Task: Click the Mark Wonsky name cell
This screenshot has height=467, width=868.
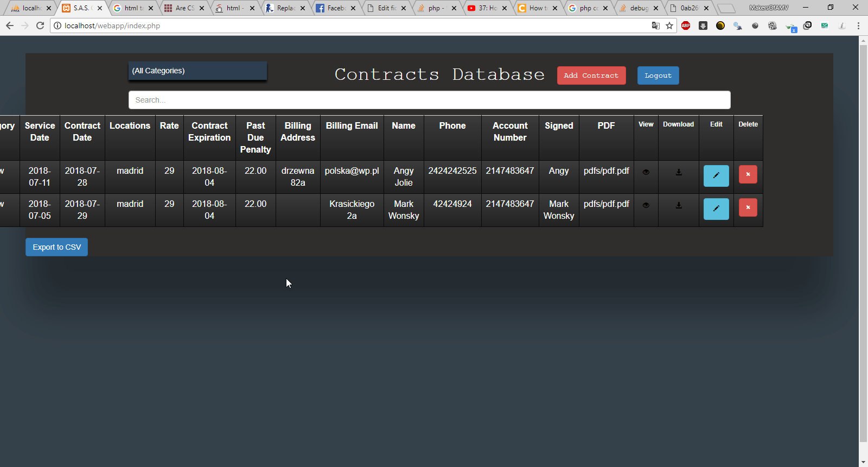Action: [404, 210]
